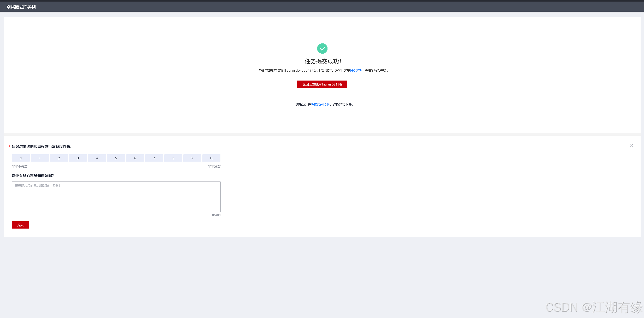This screenshot has width=644, height=318.
Task: Click the 购买数据库实例 page title
Action: click(21, 7)
